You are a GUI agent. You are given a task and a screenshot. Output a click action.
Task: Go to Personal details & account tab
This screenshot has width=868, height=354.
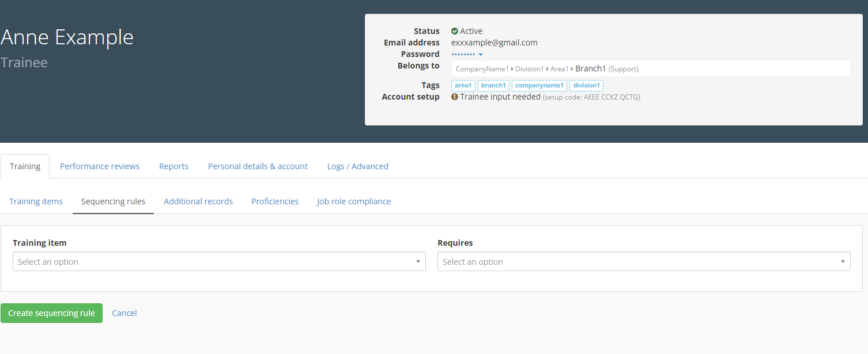coord(258,166)
